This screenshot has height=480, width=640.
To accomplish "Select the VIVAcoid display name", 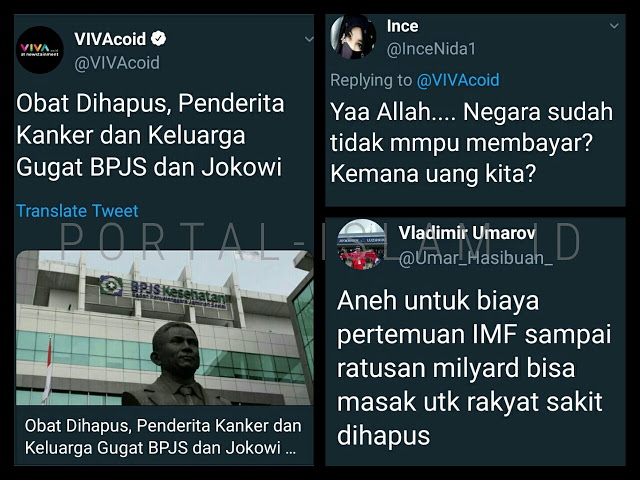I will [110, 39].
